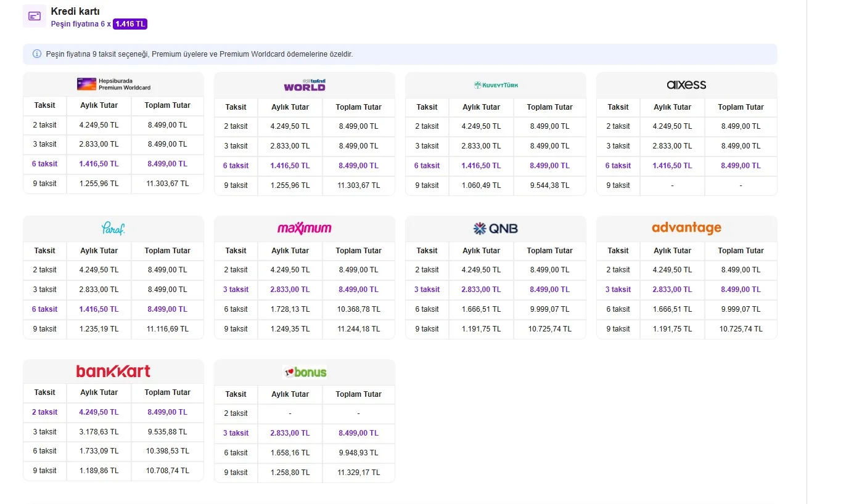Click the Kuveyt Türk logo
The width and height of the screenshot is (854, 504).
[x=496, y=85]
